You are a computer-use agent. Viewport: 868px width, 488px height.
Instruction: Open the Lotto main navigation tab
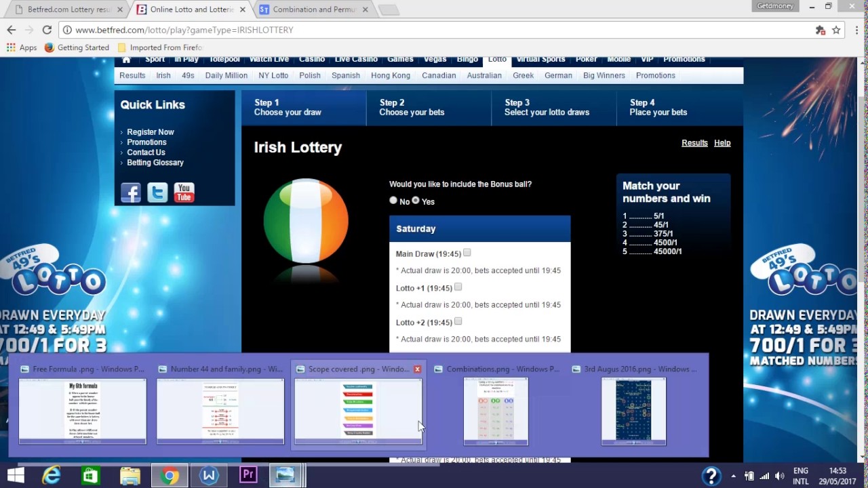pos(497,60)
